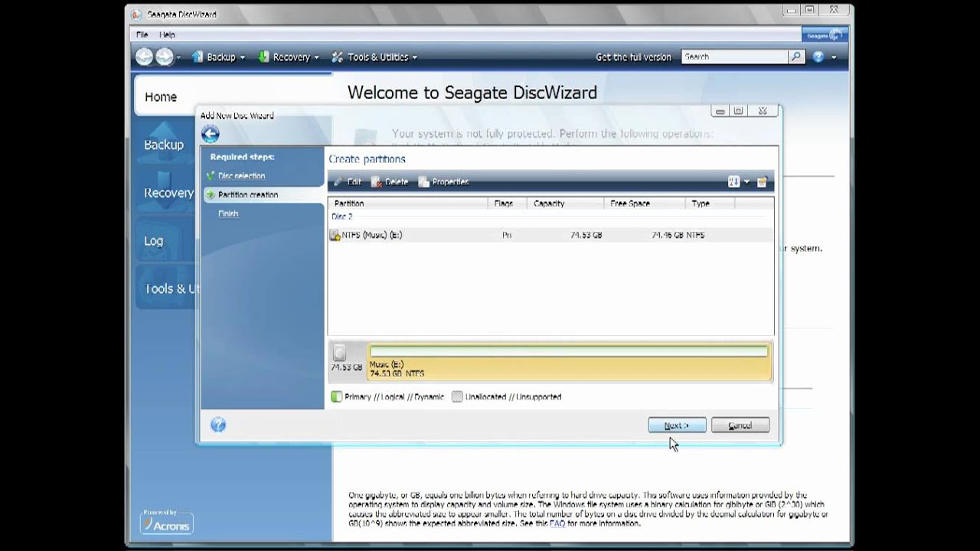Click the Seagate DiscWizard title bar icon

tap(137, 15)
